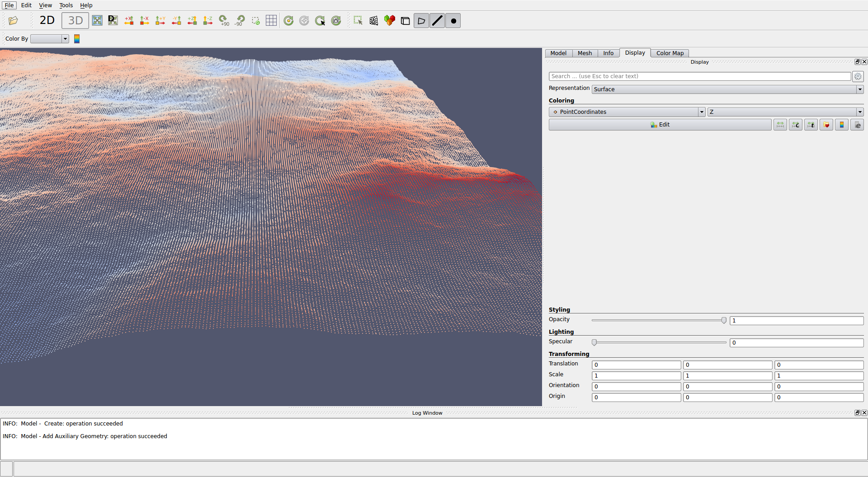Click the rescale to custom range icon
868x477 pixels.
click(796, 125)
